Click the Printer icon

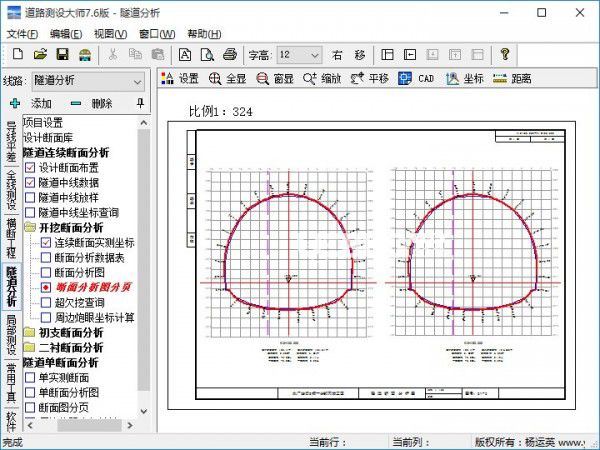pos(230,54)
